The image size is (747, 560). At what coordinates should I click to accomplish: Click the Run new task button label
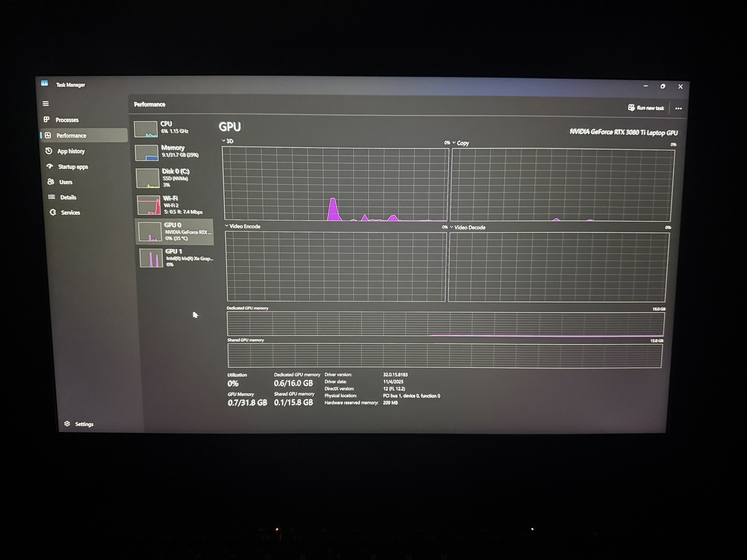coord(650,108)
